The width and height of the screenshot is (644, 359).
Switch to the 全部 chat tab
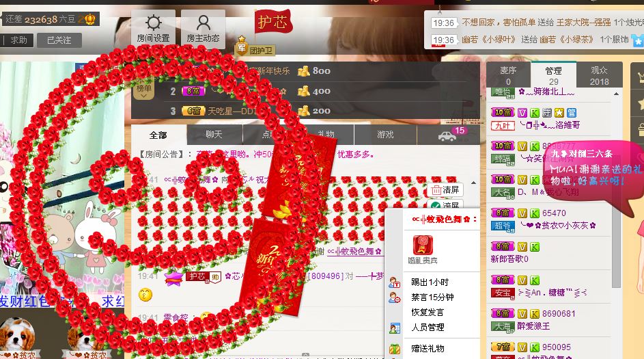(x=158, y=135)
